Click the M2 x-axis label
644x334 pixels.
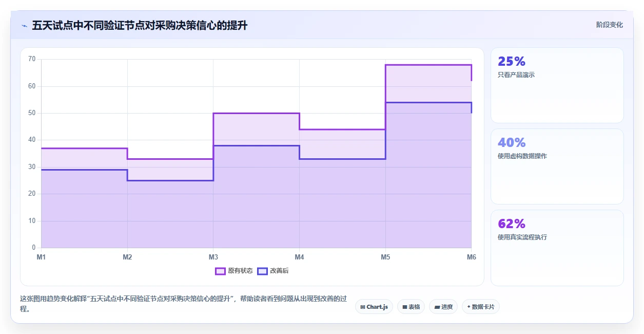(127, 257)
